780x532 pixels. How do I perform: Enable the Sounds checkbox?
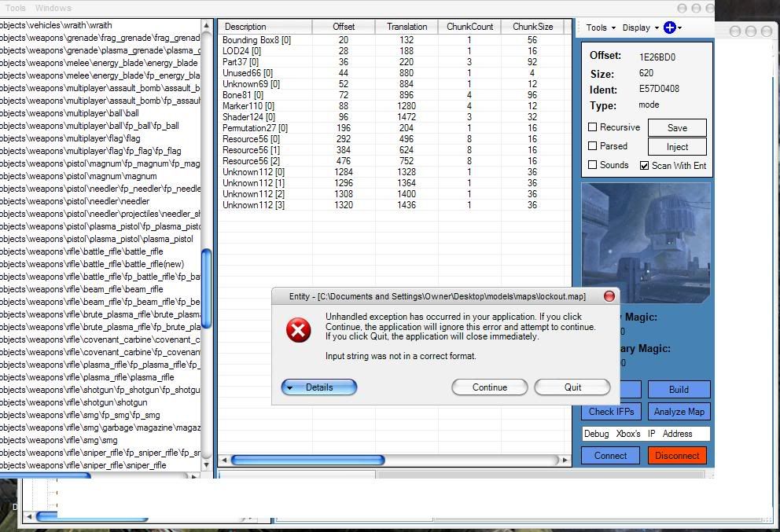tap(592, 164)
